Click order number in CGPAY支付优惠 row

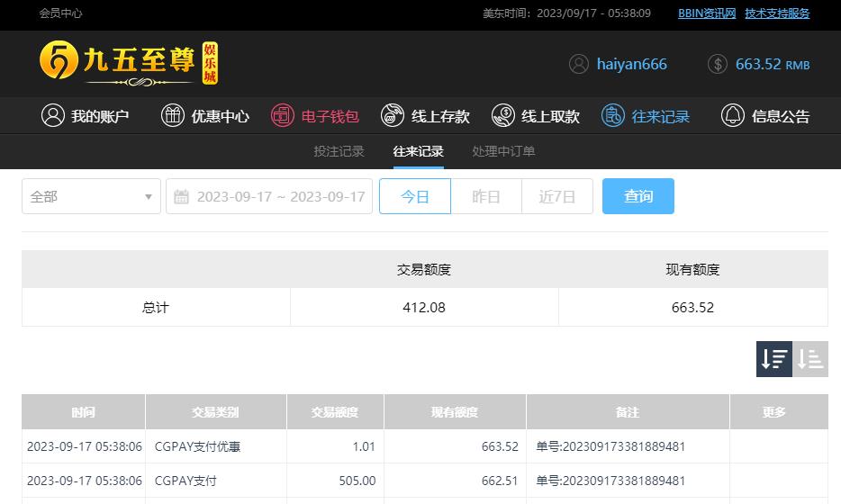coord(610,446)
